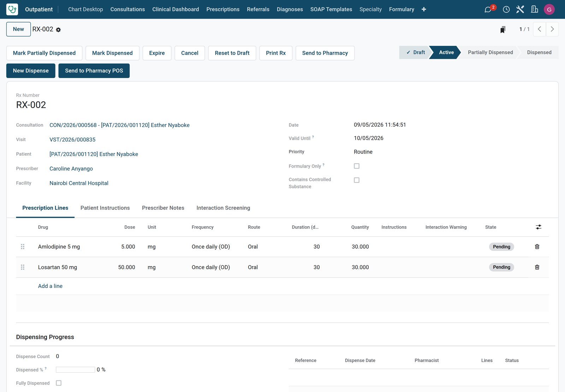Delete the Losartan 50 mg line

point(537,267)
